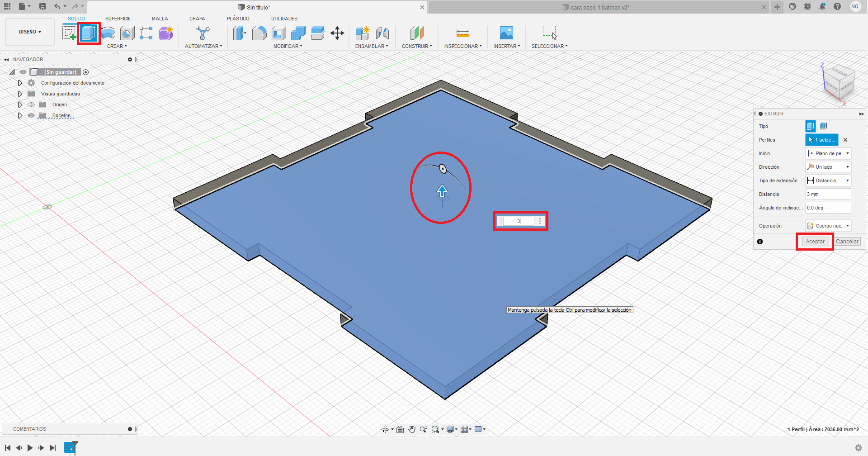Open the Inicio dropdown

click(828, 153)
